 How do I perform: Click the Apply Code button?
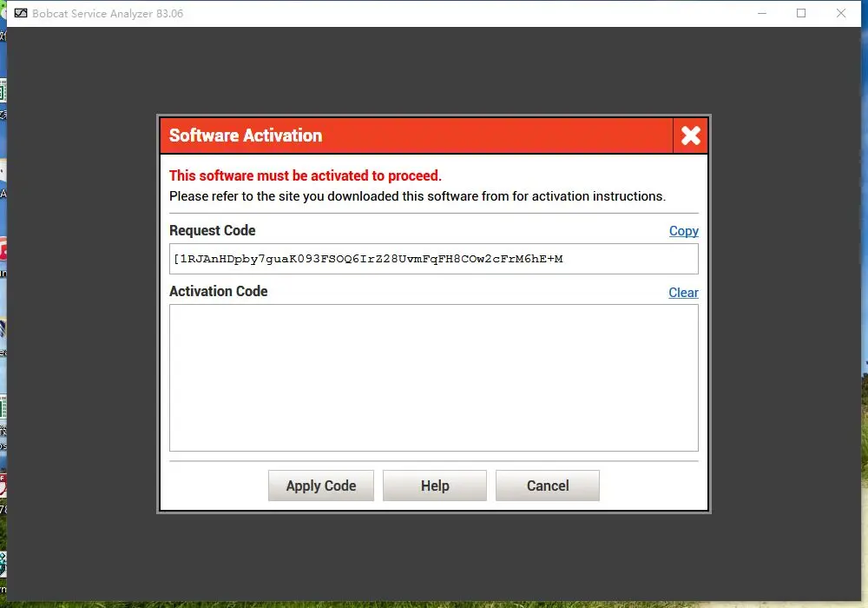[x=321, y=486]
